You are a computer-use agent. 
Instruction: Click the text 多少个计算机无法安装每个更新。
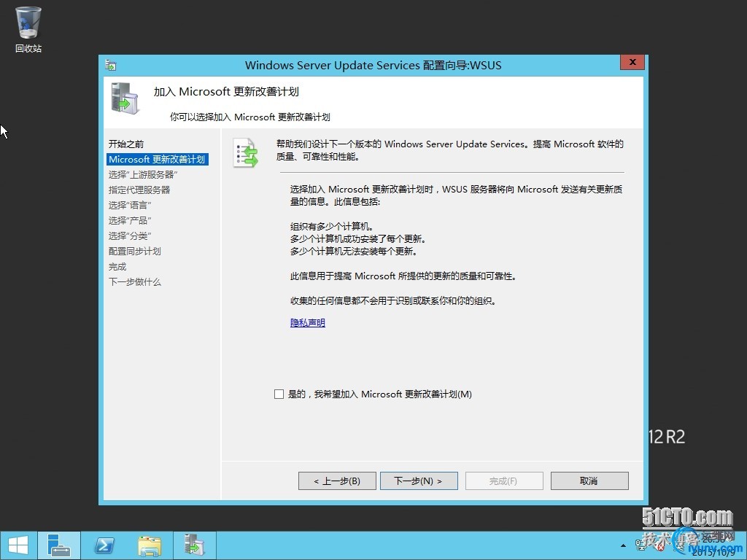coord(354,252)
